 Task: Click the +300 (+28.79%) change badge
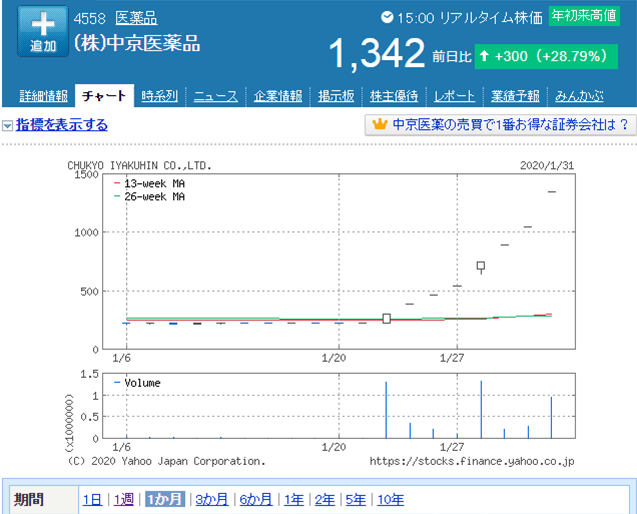tap(546, 56)
